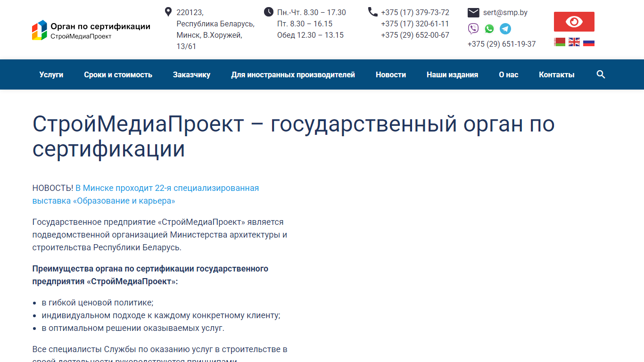Click address text 220123, Республика Беларусь
This screenshot has height=362, width=644.
(215, 18)
